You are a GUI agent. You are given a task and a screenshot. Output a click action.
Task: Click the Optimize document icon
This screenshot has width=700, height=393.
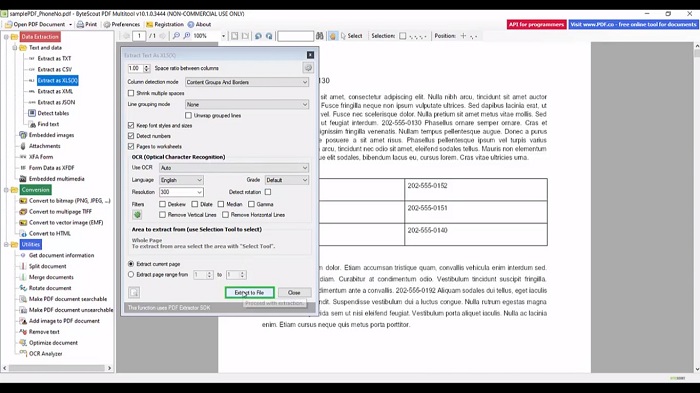tap(23, 343)
